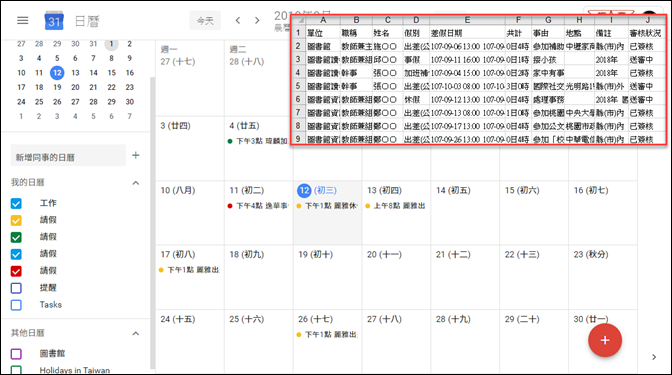The width and height of the screenshot is (672, 375).
Task: Select highlighted day 12 in mini calendar
Action: (x=57, y=73)
